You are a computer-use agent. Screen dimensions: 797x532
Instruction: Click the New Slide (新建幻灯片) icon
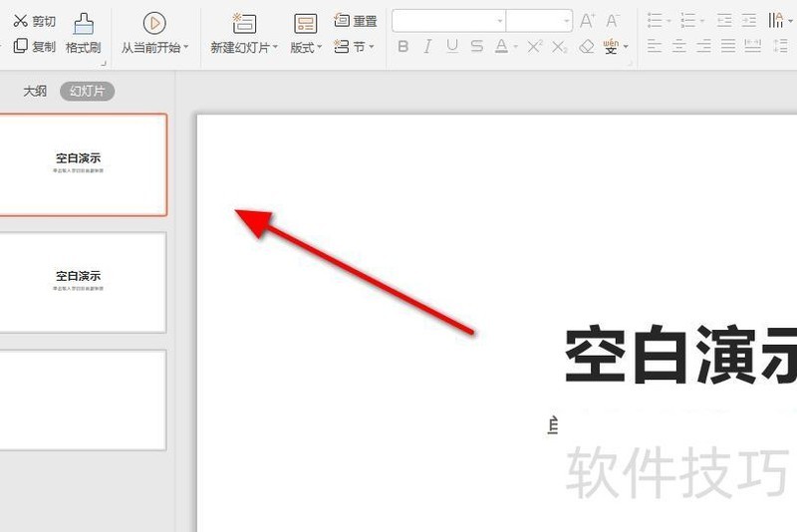click(244, 23)
